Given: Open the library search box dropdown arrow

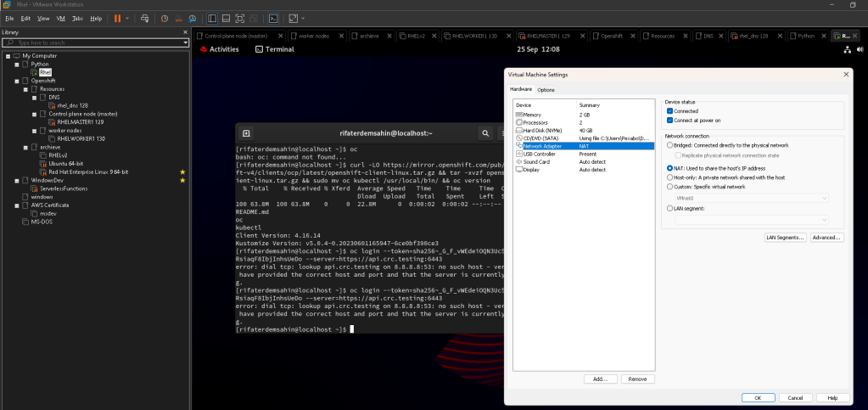Looking at the screenshot, I should (x=186, y=42).
